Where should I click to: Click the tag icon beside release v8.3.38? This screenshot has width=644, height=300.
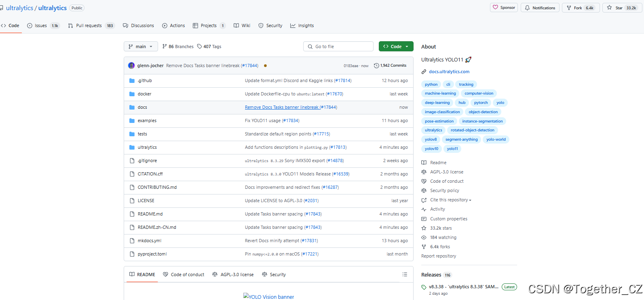(424, 287)
